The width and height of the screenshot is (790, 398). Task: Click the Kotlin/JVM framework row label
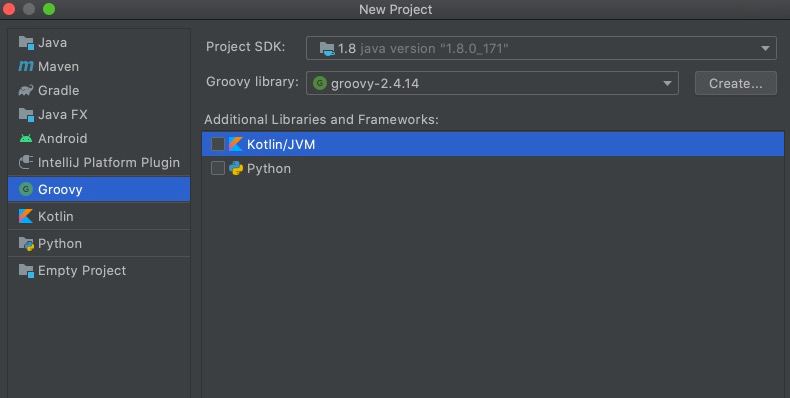point(281,144)
